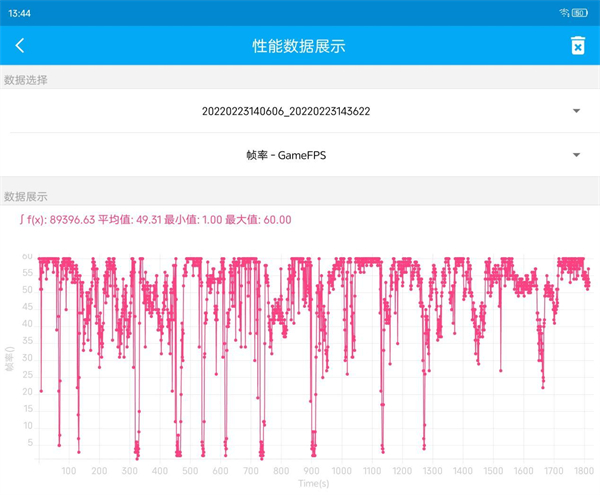Click the 帧率 - GameFPS metric text
Screen dimensions: 600x495
pyautogui.click(x=285, y=155)
